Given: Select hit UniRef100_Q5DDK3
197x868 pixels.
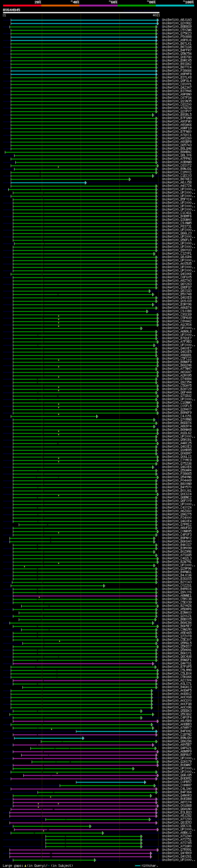Looking at the screenshot, I should click(x=177, y=711).
